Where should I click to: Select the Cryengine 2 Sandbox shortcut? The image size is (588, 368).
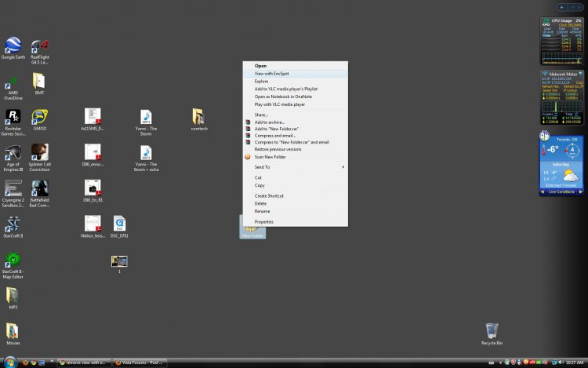[13, 194]
